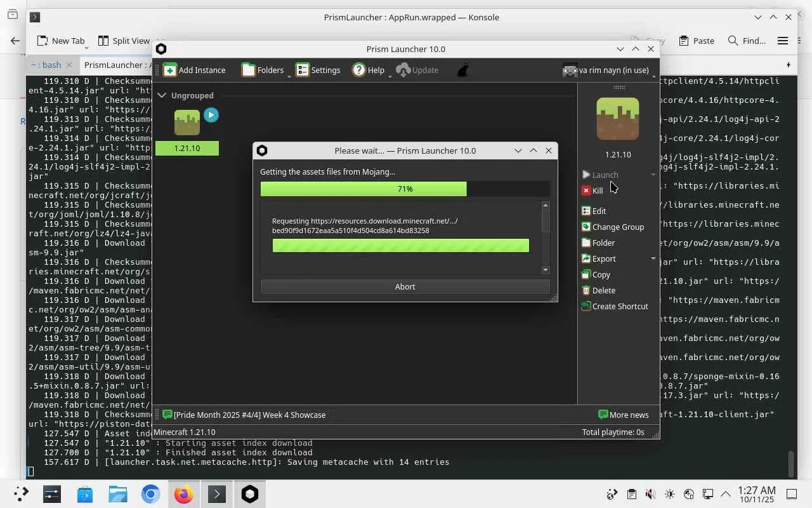The height and width of the screenshot is (508, 812).
Task: Expand the hidden system tray icons
Action: [x=726, y=494]
